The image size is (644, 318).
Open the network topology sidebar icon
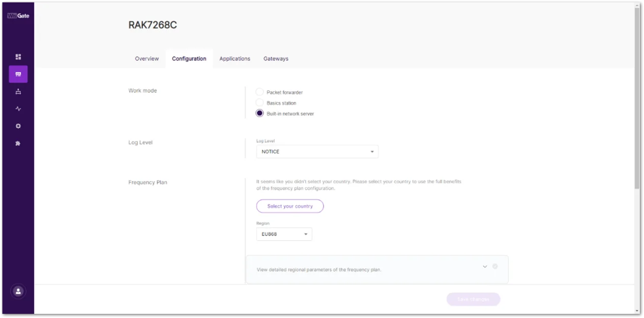pyautogui.click(x=18, y=92)
